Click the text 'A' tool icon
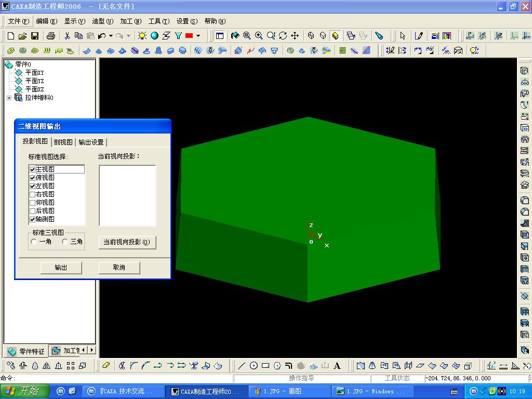Image resolution: width=532 pixels, height=399 pixels. coord(337,365)
